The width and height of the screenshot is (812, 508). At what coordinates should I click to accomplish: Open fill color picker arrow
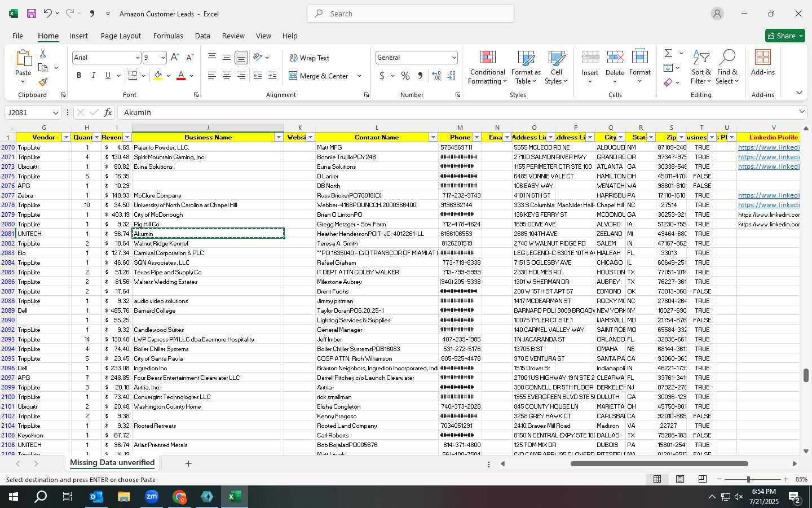(x=168, y=76)
